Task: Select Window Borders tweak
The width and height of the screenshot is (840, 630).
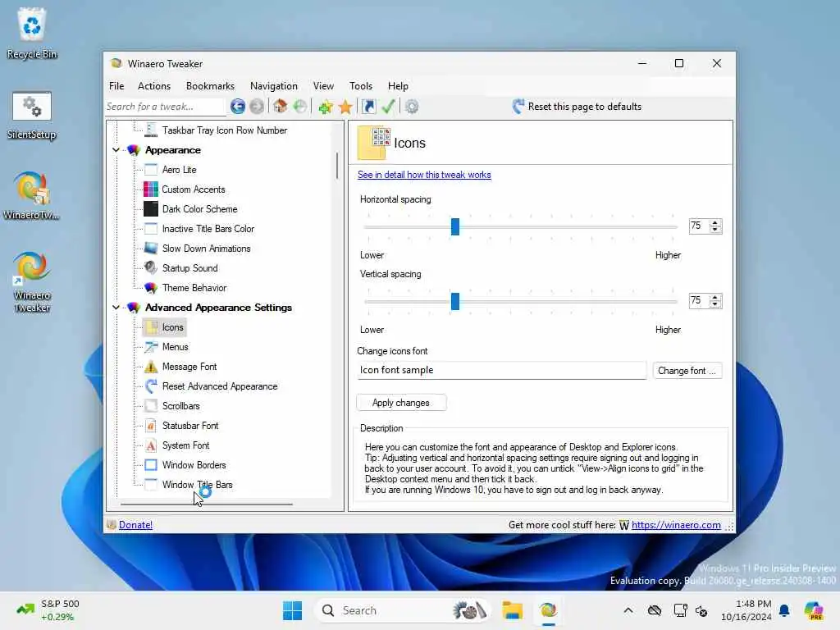Action: 194,465
